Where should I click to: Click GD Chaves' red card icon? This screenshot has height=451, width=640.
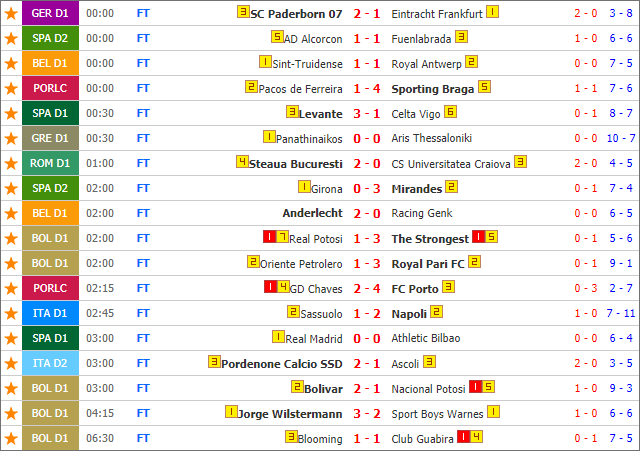270,287
